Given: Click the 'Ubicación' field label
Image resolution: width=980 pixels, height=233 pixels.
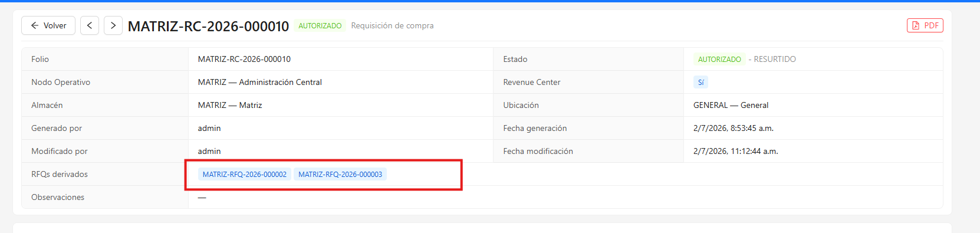Looking at the screenshot, I should click(x=521, y=105).
